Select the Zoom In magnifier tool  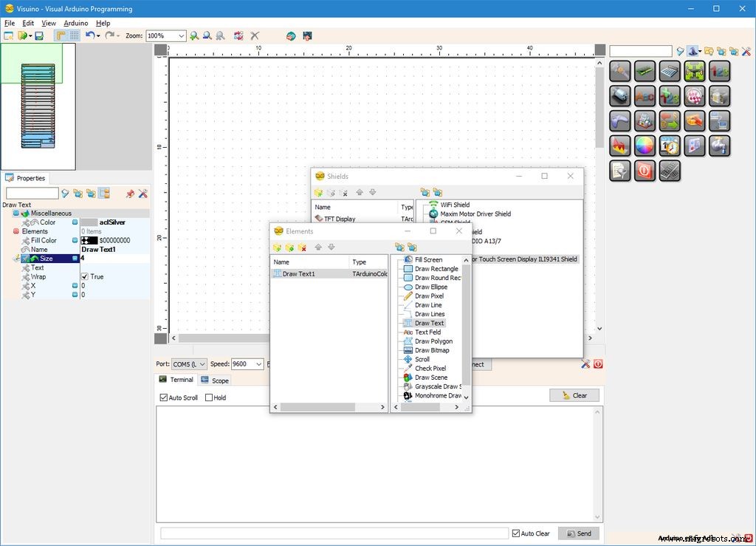[x=193, y=35]
